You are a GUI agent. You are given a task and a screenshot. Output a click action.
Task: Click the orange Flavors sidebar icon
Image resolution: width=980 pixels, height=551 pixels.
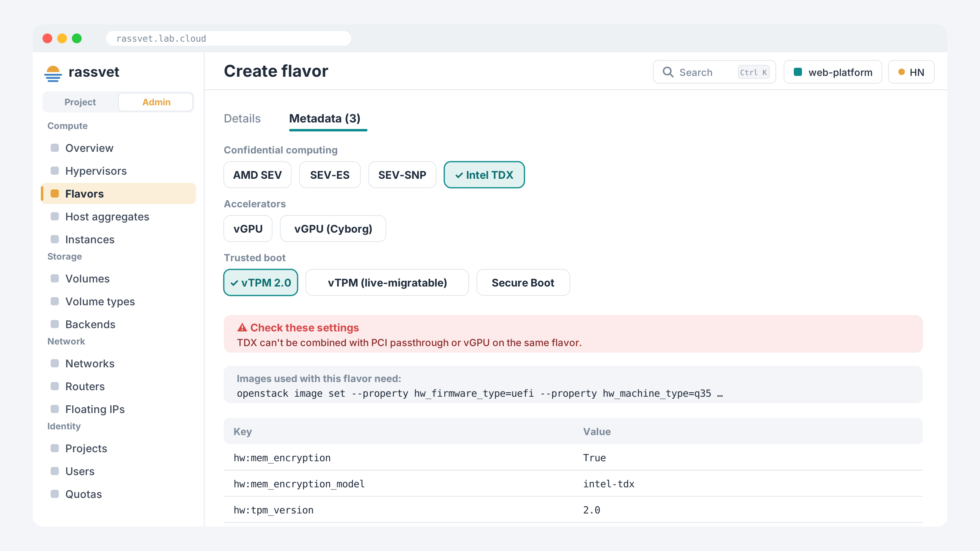click(x=55, y=193)
